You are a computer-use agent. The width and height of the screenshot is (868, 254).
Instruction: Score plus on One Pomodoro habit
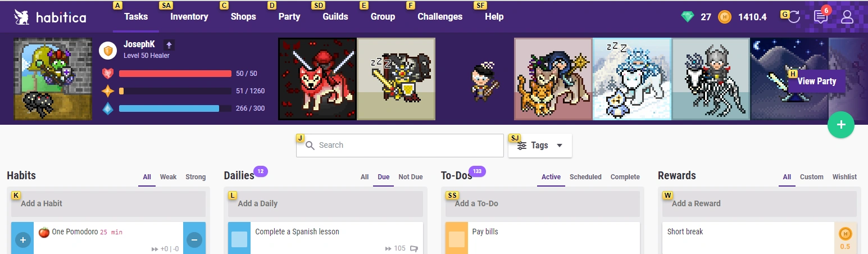[x=22, y=239]
